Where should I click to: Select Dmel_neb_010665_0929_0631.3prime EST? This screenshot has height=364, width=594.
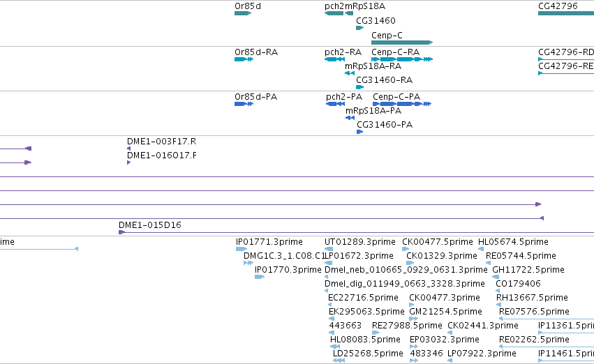[x=326, y=277]
